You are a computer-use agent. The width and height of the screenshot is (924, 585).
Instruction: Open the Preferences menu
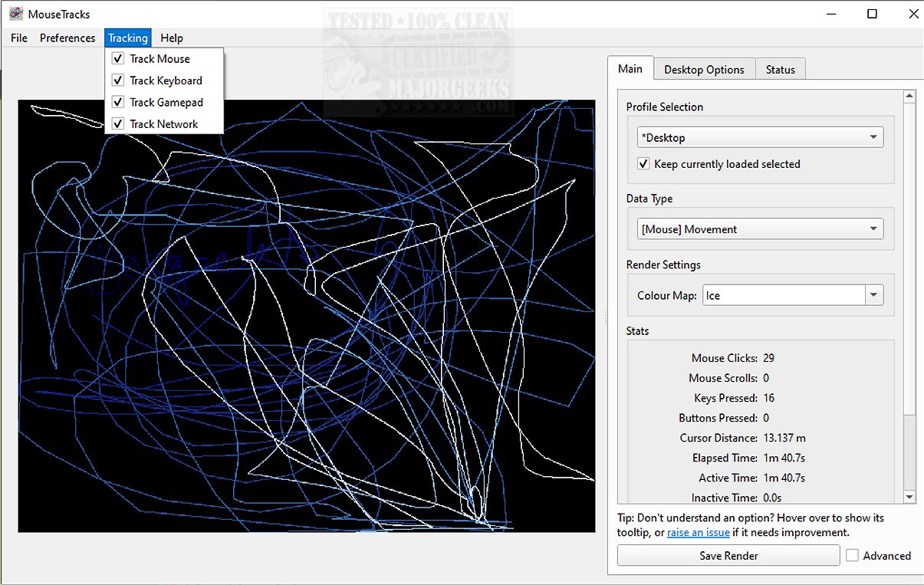click(67, 38)
